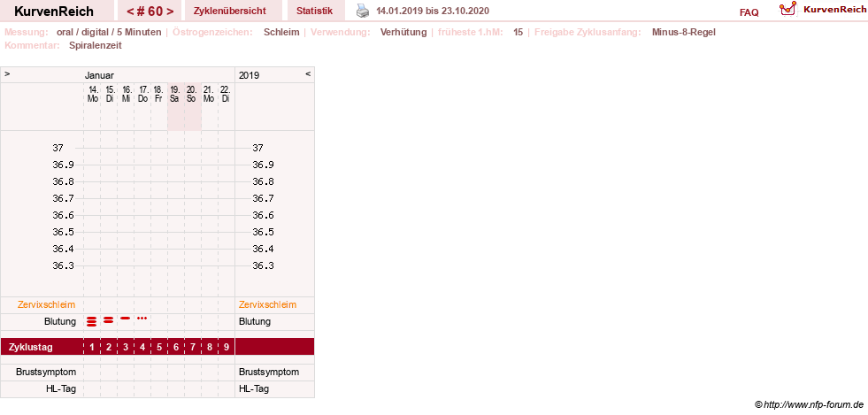Open the nfp-forum.de copyright link
The image size is (868, 415).
[810, 405]
